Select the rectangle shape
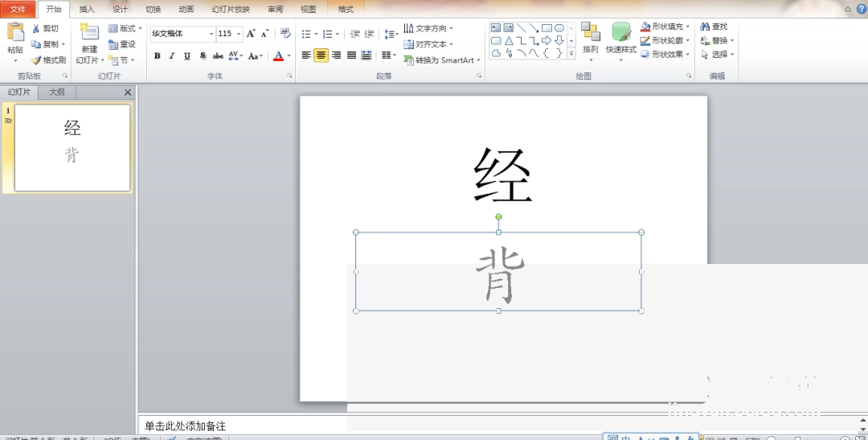This screenshot has width=868, height=440. [547, 27]
